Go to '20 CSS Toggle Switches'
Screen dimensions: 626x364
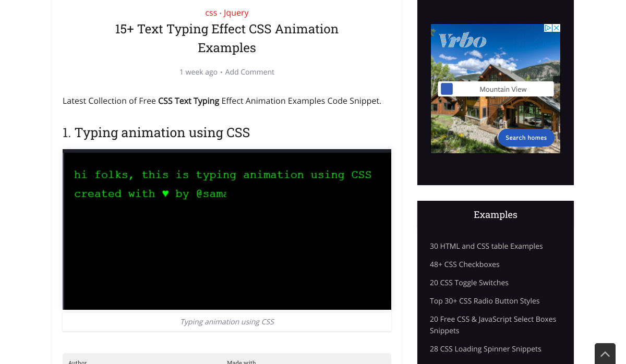click(469, 283)
